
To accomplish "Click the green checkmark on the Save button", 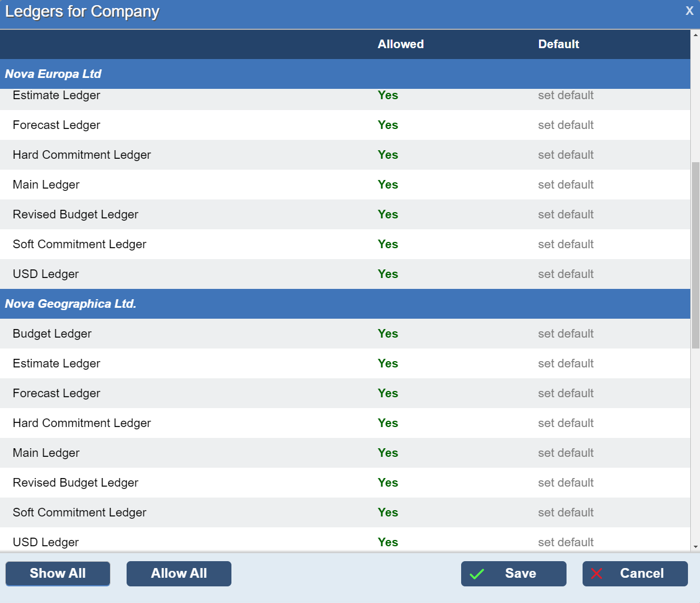I will tap(477, 574).
